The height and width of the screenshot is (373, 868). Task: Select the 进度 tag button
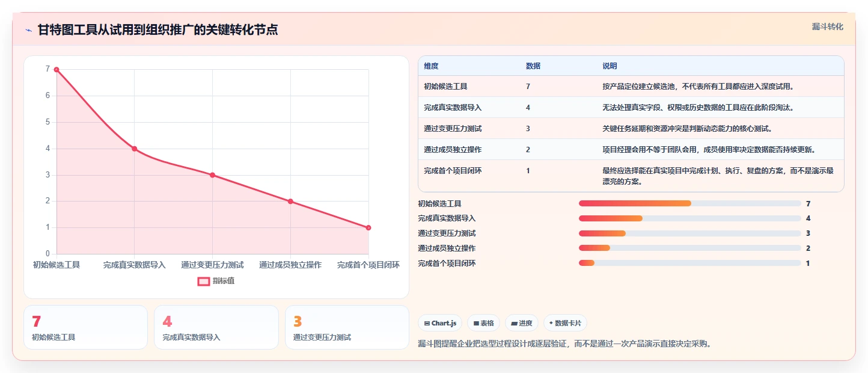pyautogui.click(x=522, y=323)
